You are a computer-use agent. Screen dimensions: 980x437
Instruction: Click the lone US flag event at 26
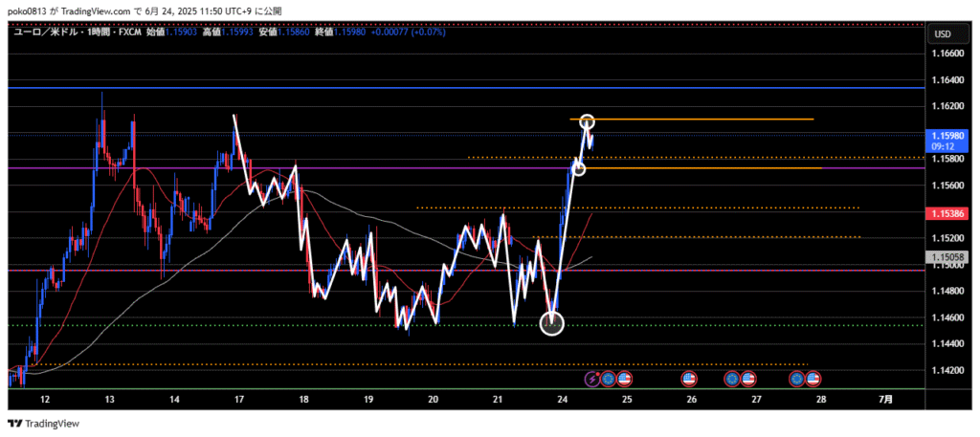coord(689,379)
